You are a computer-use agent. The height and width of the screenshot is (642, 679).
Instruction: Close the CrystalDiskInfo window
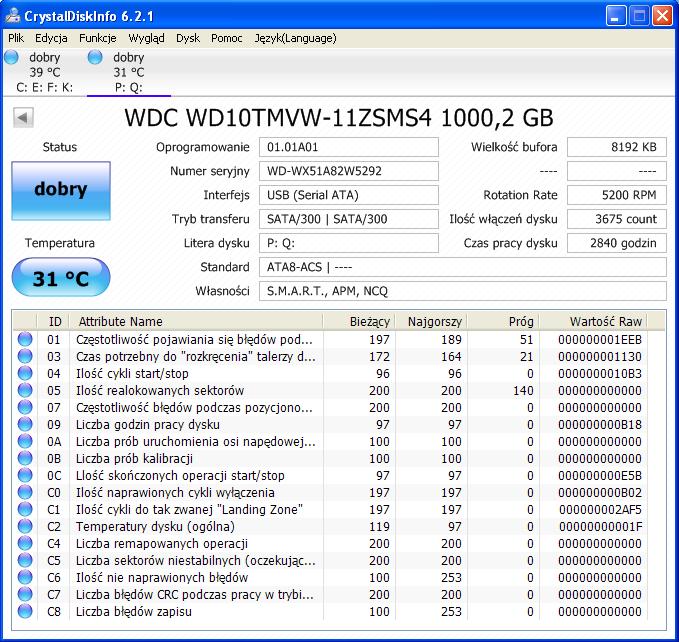click(662, 16)
